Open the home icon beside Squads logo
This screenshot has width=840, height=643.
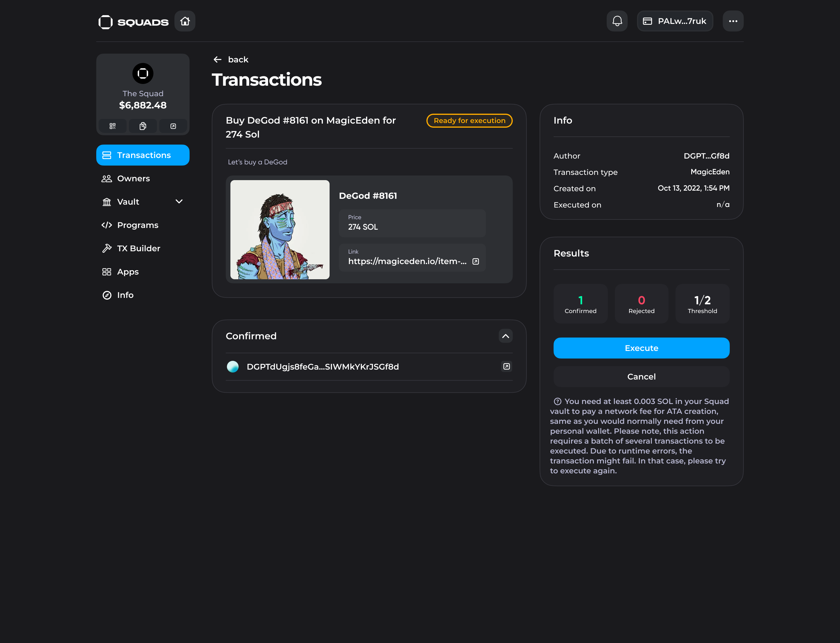point(185,21)
